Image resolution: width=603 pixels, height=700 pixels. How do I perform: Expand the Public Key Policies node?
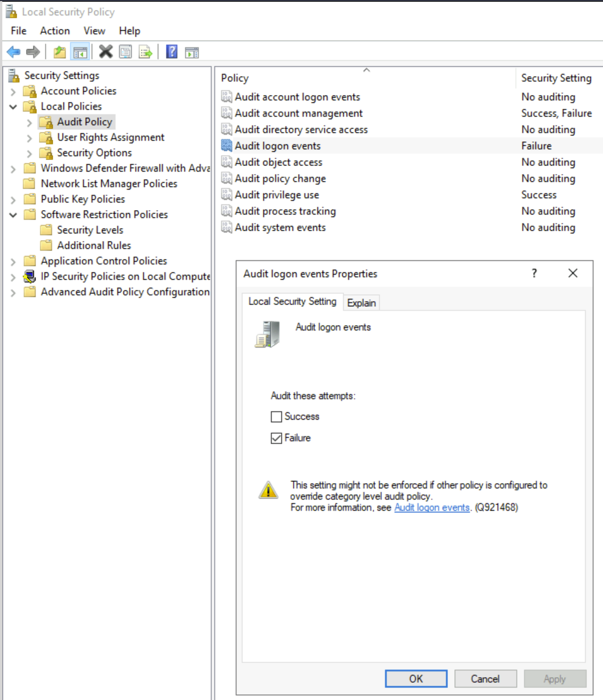[x=13, y=199]
